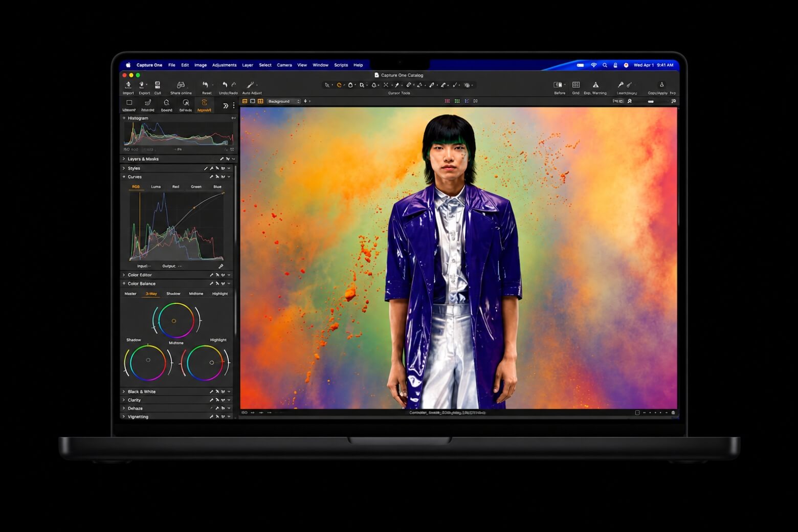
Task: Switch Color Balance to Shadow tab
Action: tap(173, 294)
